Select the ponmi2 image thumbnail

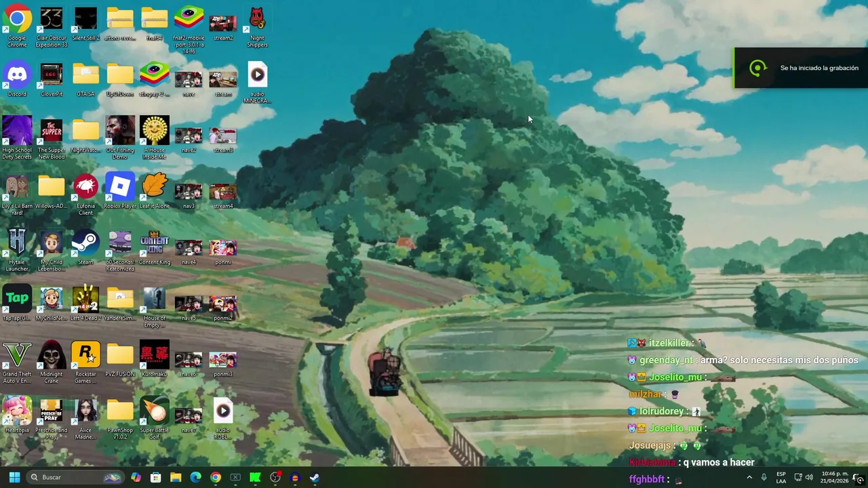pos(223,307)
